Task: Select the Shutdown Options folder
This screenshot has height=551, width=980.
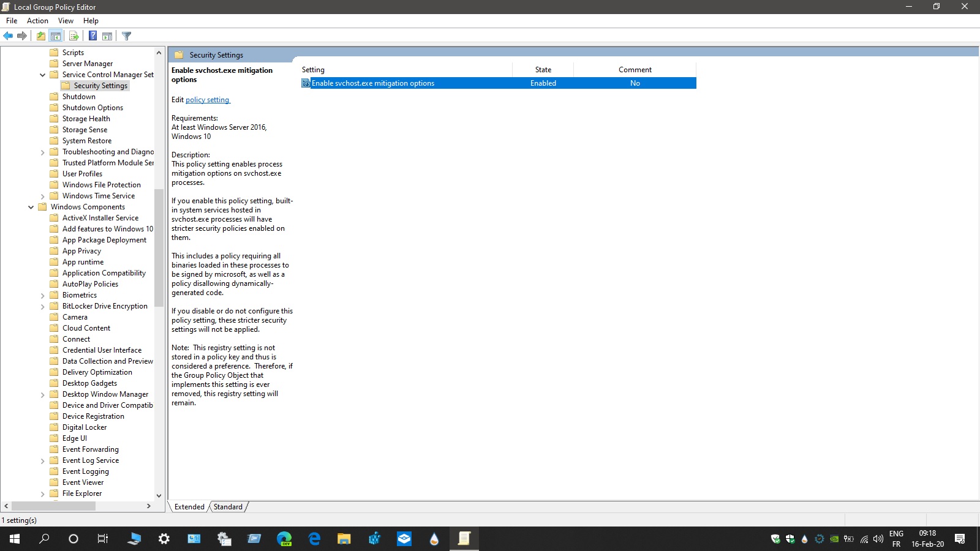Action: pos(92,108)
